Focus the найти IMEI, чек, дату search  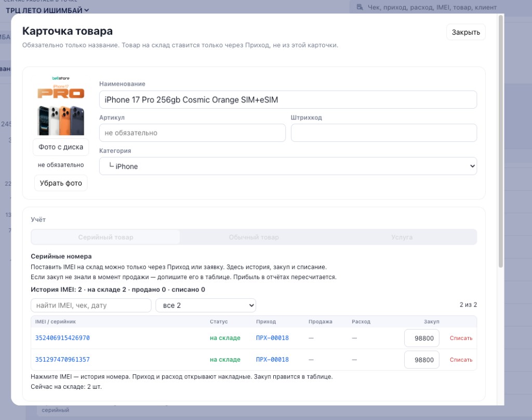91,305
